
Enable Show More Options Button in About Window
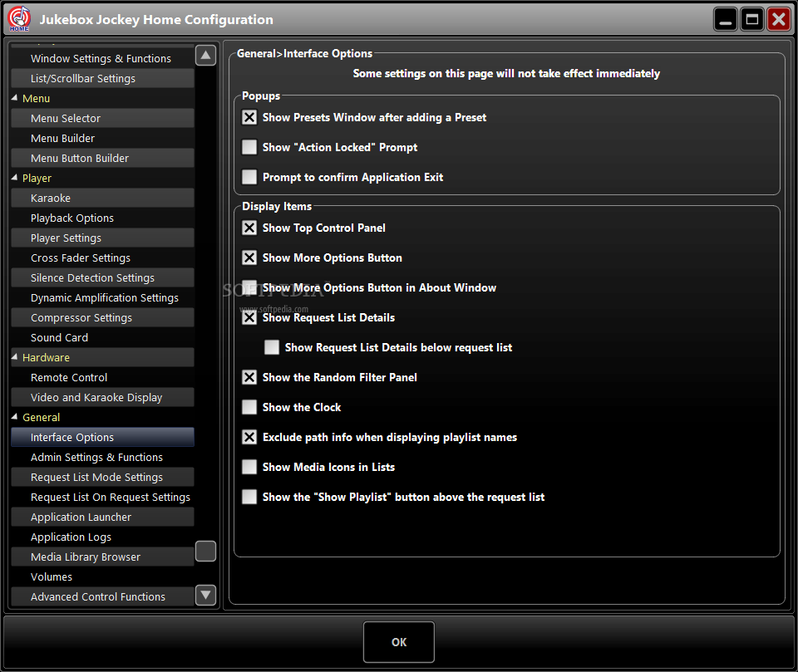point(249,287)
